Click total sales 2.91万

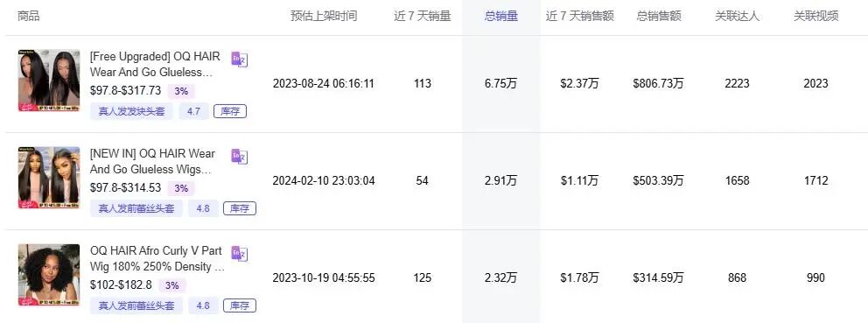[x=501, y=180]
